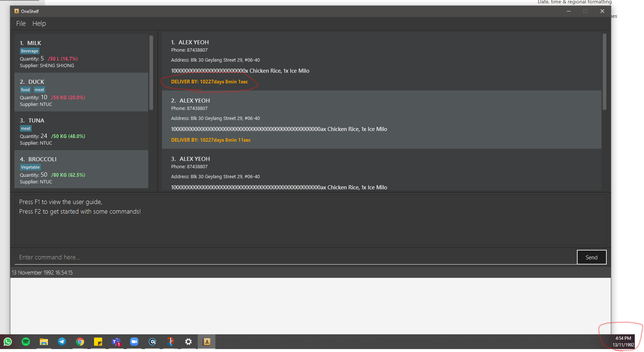
Task: Click the second delivery's Phone: 87438807
Action: coord(189,108)
